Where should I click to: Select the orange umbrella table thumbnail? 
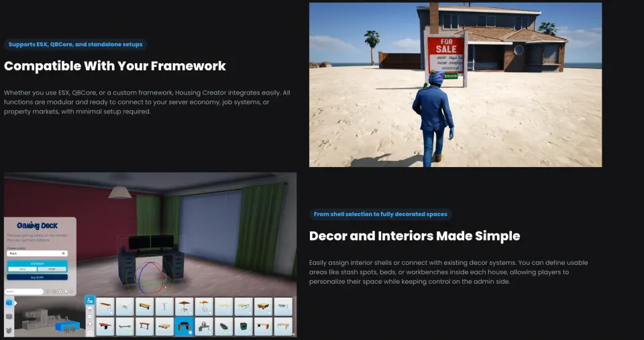point(204,306)
